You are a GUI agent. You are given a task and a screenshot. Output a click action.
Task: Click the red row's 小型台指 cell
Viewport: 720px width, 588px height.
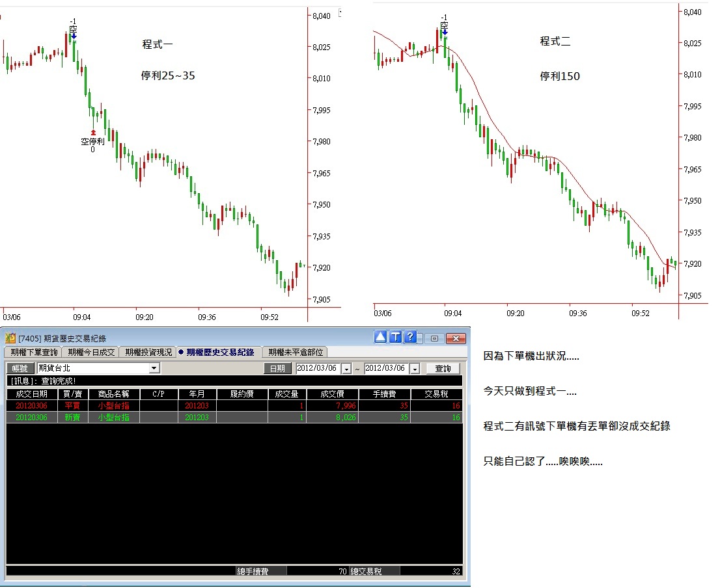pyautogui.click(x=114, y=405)
